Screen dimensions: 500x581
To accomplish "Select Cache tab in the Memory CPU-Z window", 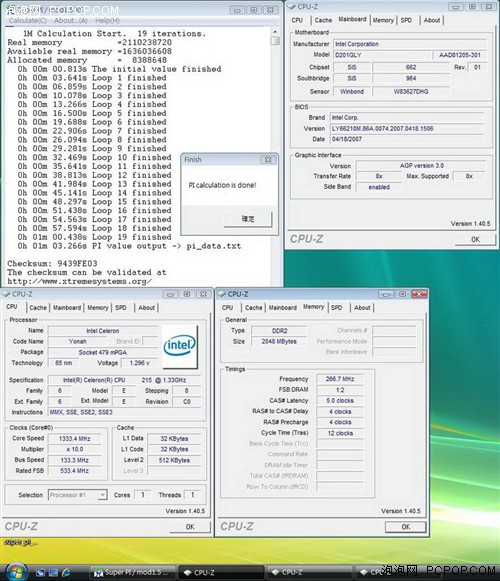I will pyautogui.click(x=254, y=308).
